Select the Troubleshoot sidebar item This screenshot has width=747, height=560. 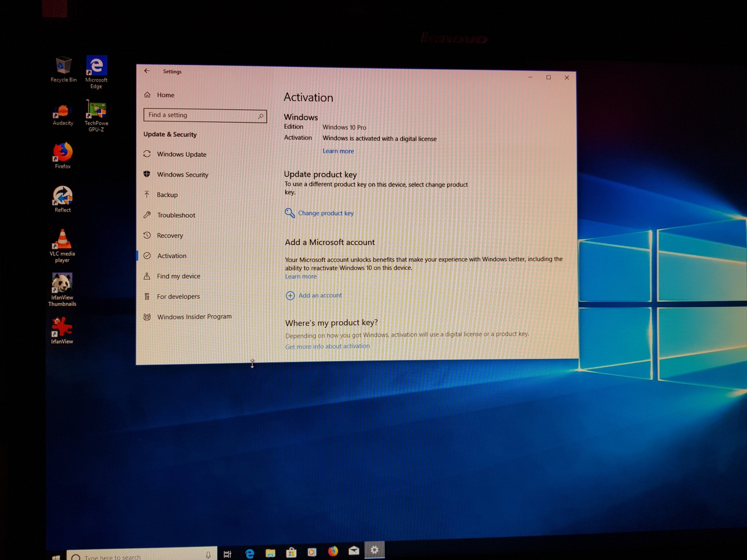(176, 215)
